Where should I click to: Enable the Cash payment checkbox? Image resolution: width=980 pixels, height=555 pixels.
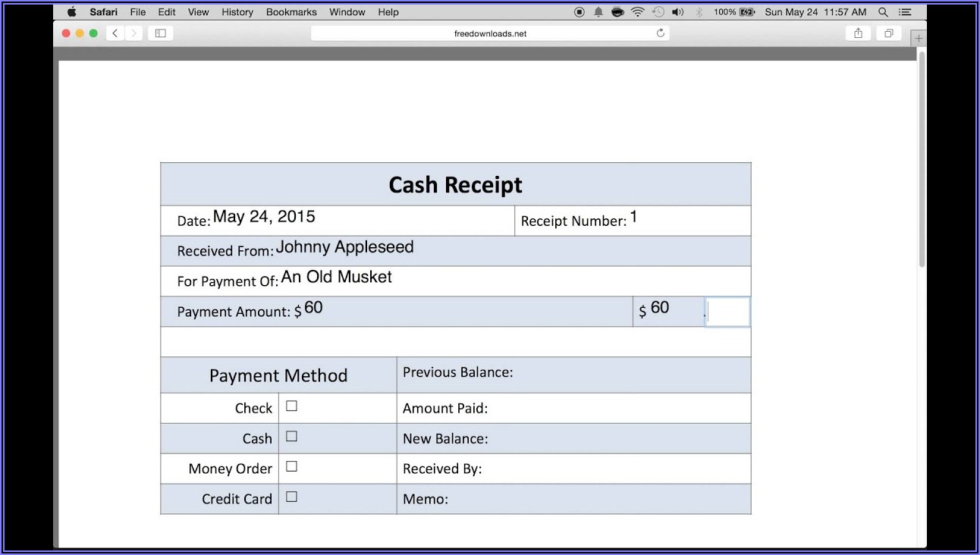click(x=291, y=437)
